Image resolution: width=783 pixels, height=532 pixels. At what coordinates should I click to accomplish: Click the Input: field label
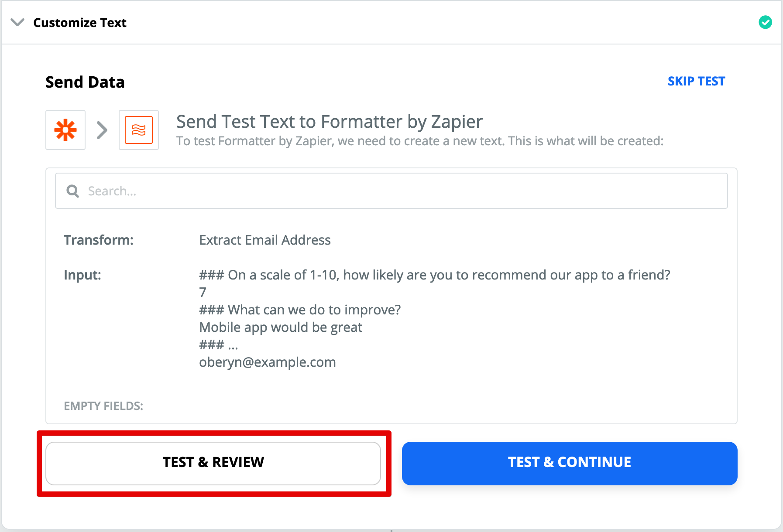82,275
